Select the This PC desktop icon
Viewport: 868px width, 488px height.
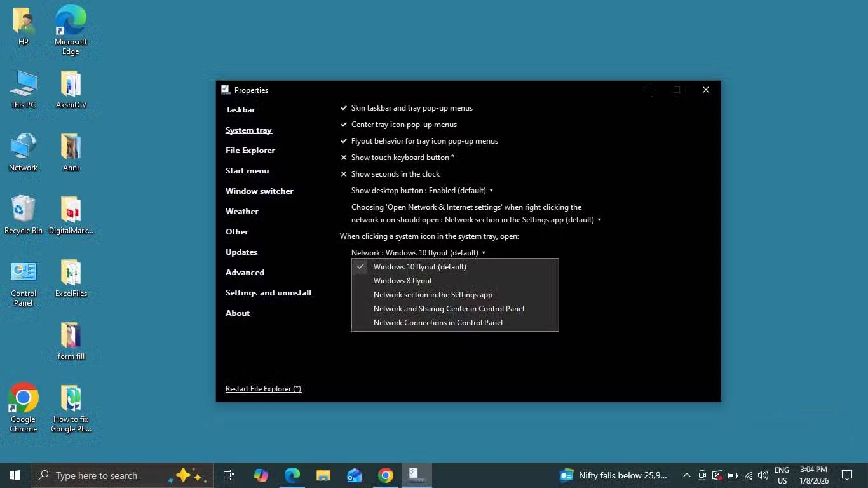click(24, 89)
